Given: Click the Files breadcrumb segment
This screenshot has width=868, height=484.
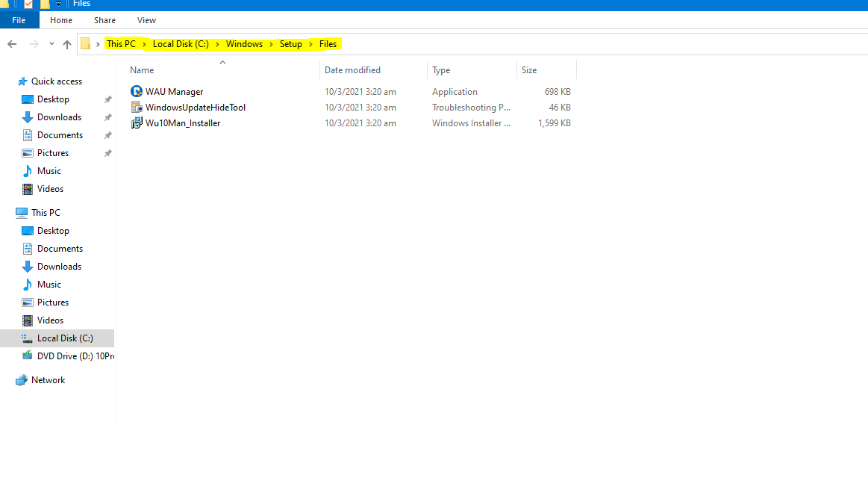Looking at the screenshot, I should [328, 44].
